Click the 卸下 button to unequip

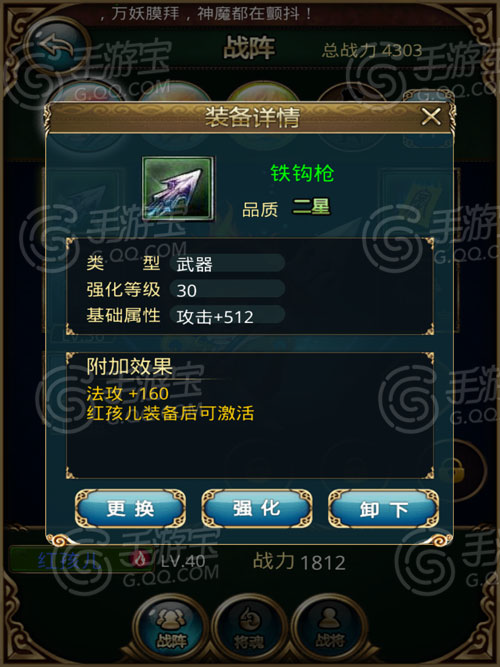tap(383, 509)
